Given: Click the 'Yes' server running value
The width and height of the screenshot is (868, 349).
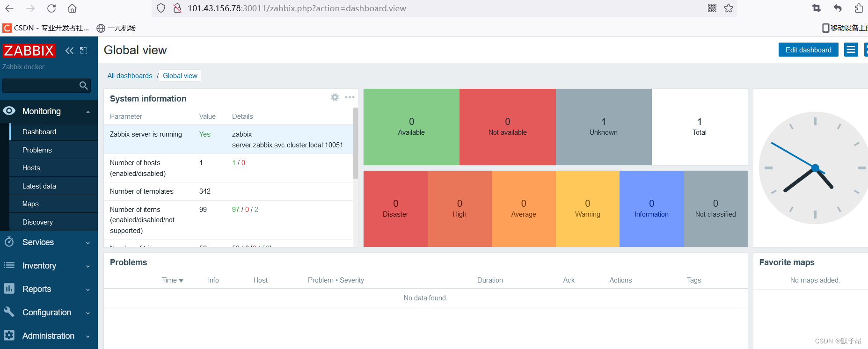Looking at the screenshot, I should coord(204,134).
